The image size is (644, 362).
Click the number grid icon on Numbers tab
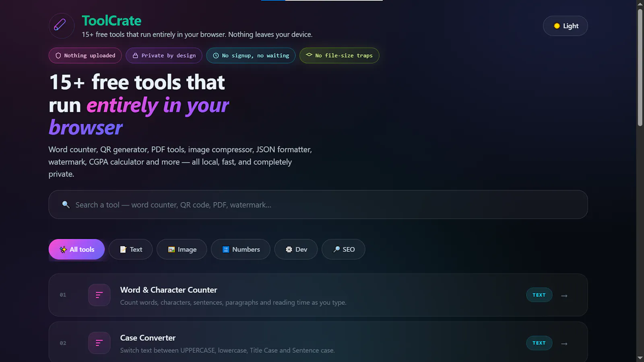coord(226,249)
